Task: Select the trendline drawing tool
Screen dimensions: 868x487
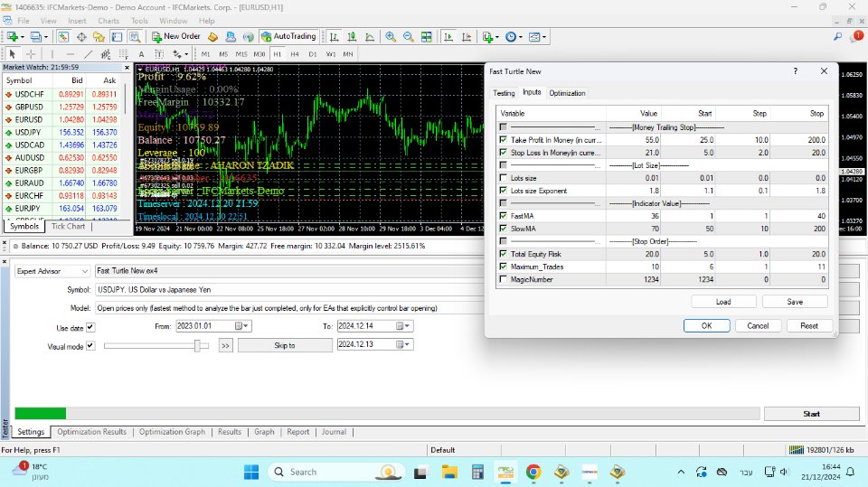Action: 88,53
